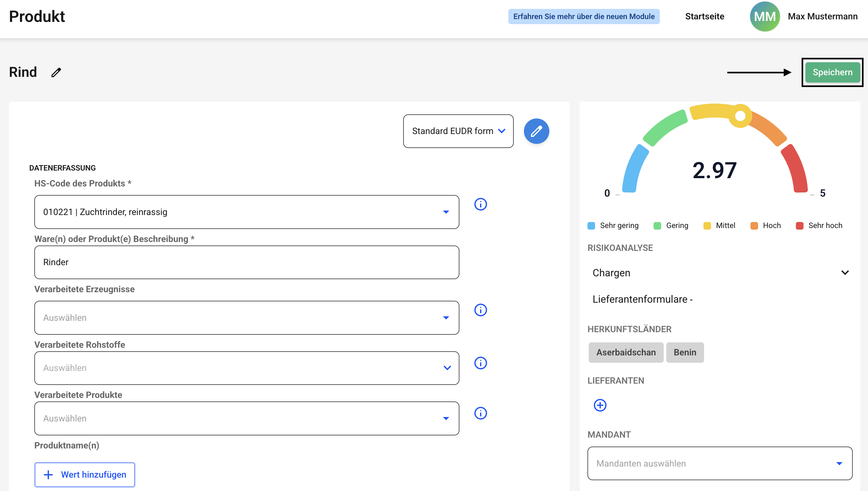868x491 pixels.
Task: Click the Rinder description input field
Action: tap(246, 262)
